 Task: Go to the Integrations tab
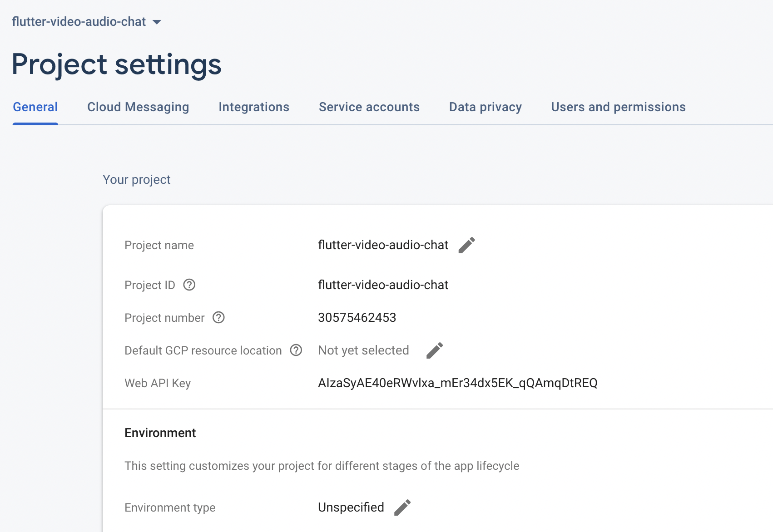click(254, 107)
